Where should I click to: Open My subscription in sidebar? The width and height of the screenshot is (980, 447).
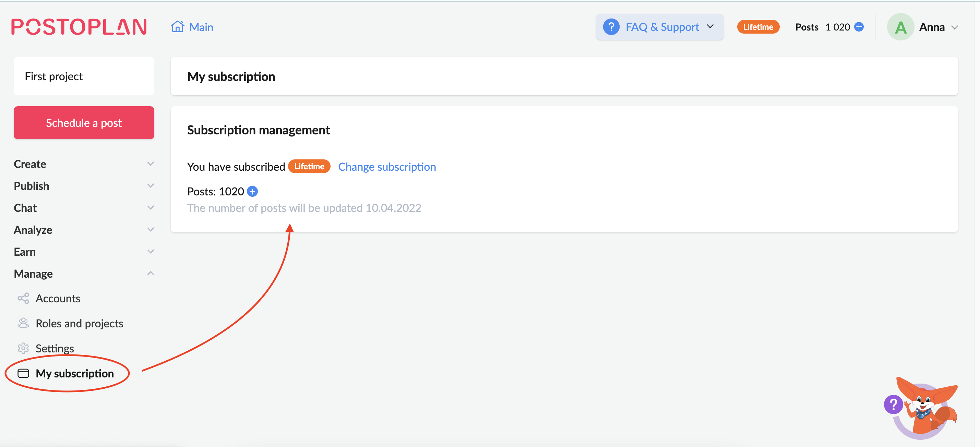74,374
